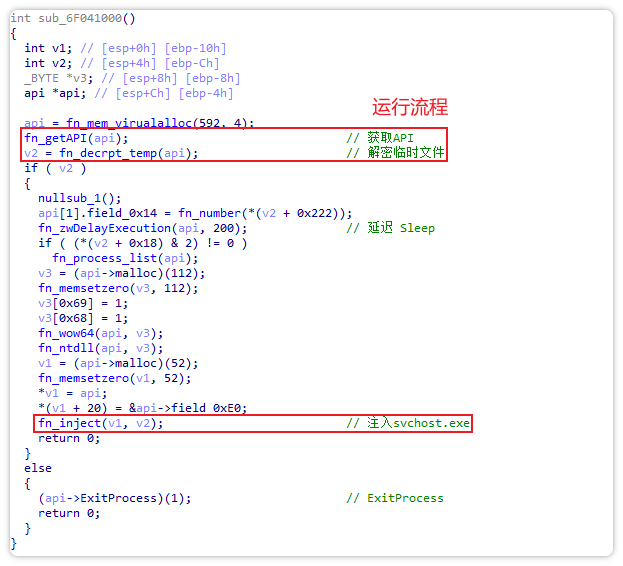Image resolution: width=623 pixels, height=566 pixels.
Task: Click fn_zwDelayExecution call
Action: tap(143, 228)
